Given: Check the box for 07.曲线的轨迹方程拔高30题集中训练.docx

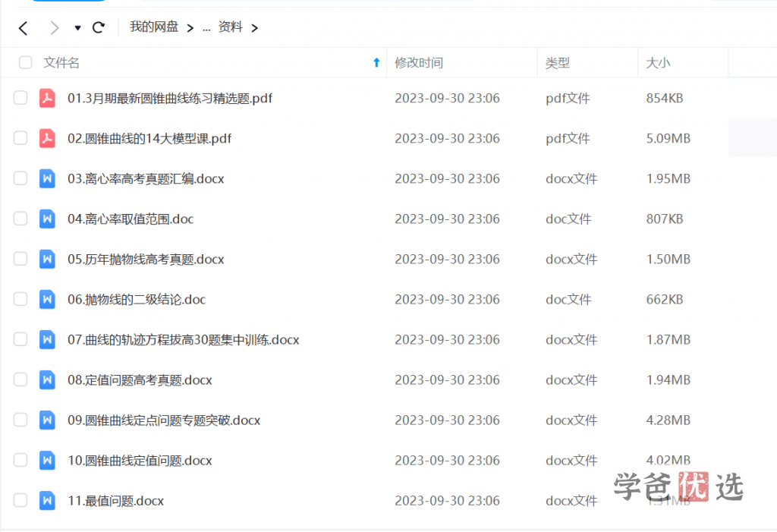Looking at the screenshot, I should pyautogui.click(x=20, y=339).
